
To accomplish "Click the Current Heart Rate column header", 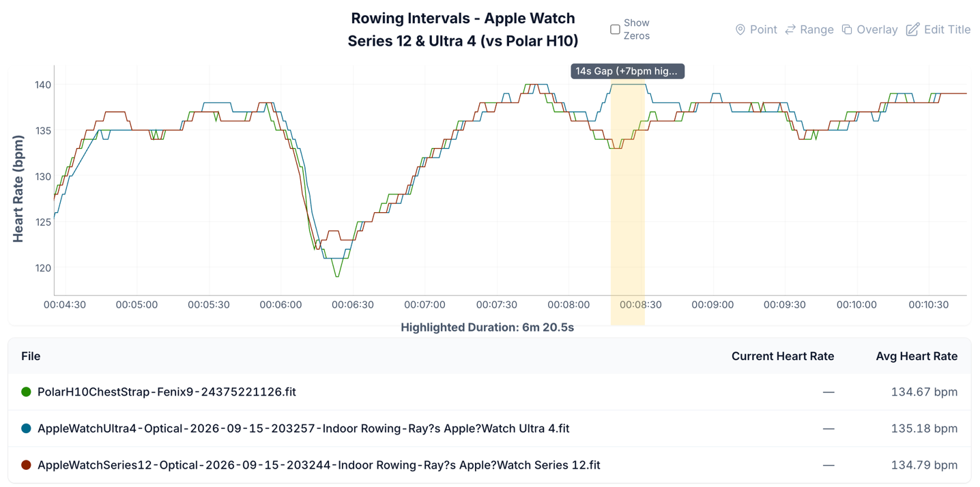I will (783, 356).
